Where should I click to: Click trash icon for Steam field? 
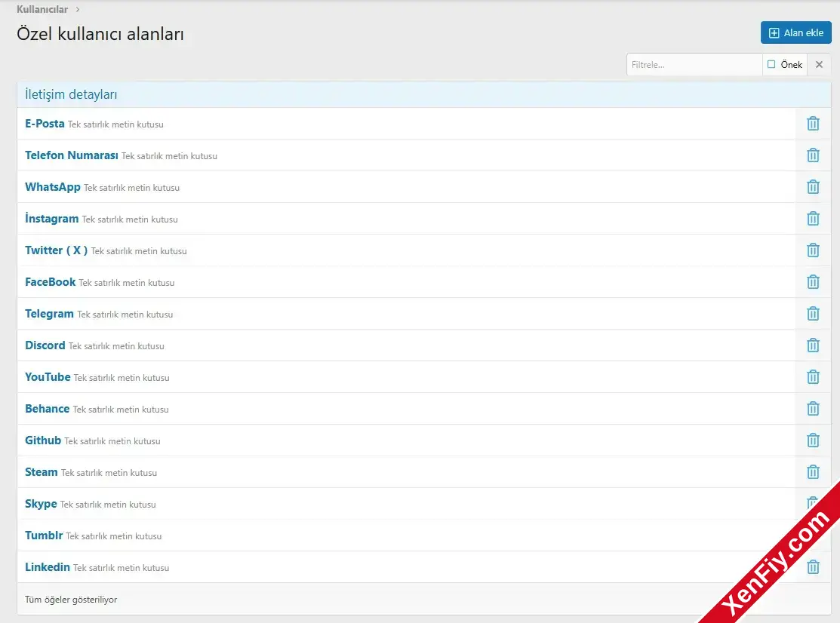813,471
